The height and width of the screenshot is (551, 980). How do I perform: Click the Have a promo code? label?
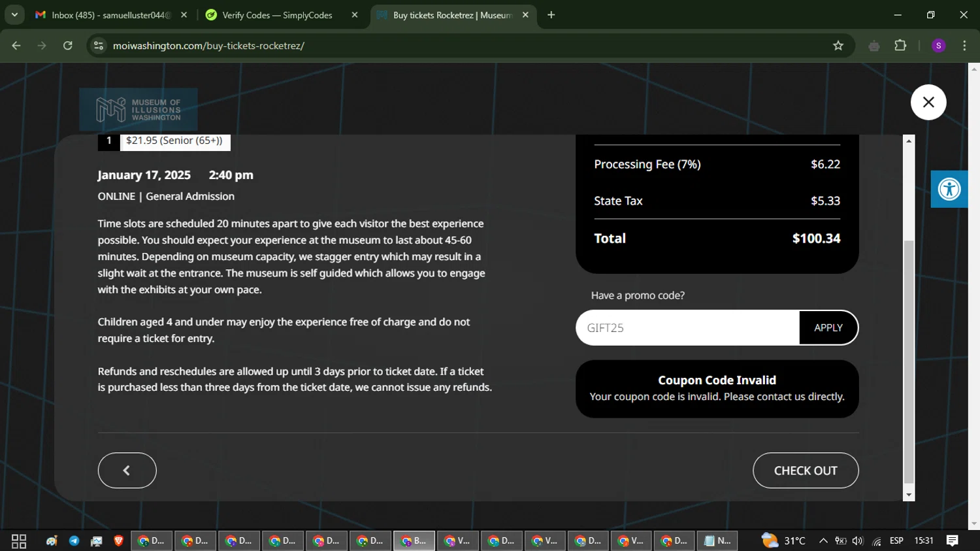[638, 295]
